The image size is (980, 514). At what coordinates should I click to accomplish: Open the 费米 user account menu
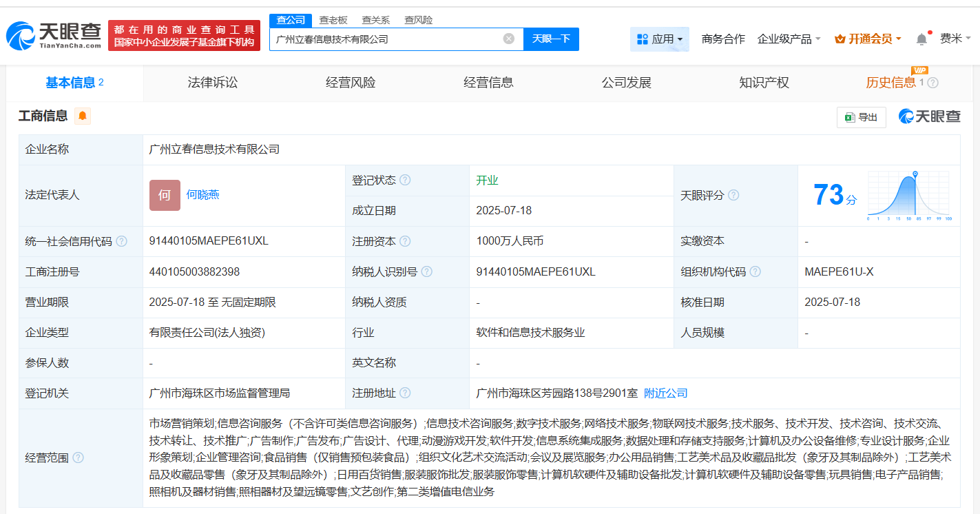click(x=955, y=39)
